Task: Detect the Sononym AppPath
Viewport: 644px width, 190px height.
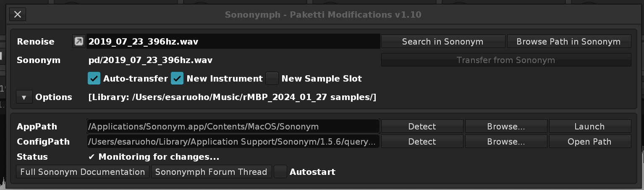Action: 422,127
